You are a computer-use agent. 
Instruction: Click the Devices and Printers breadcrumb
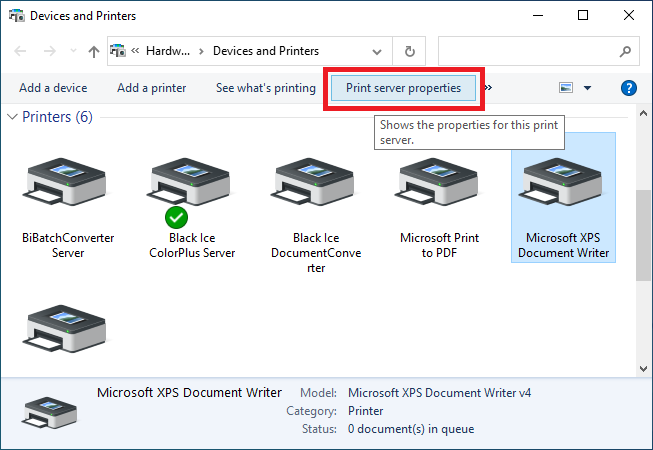tap(266, 51)
